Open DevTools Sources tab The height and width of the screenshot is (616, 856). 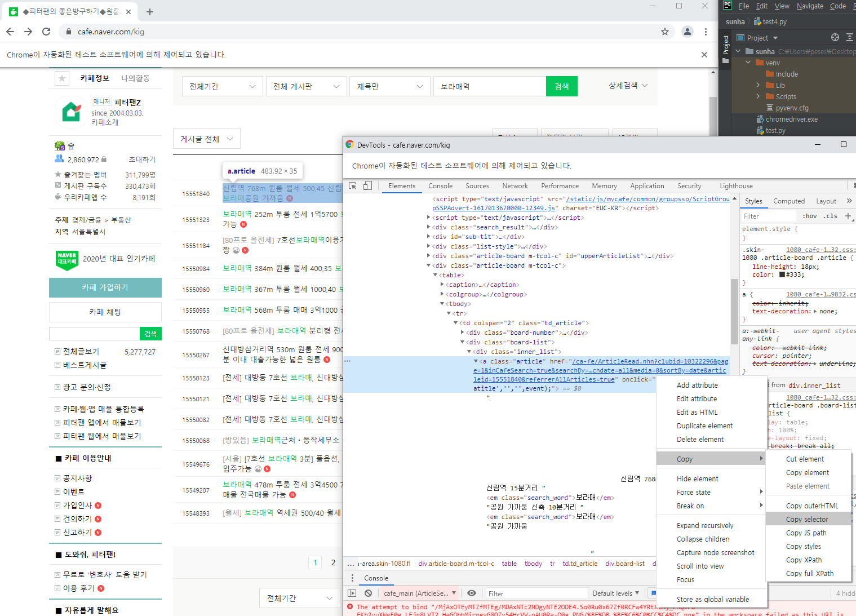(x=477, y=186)
